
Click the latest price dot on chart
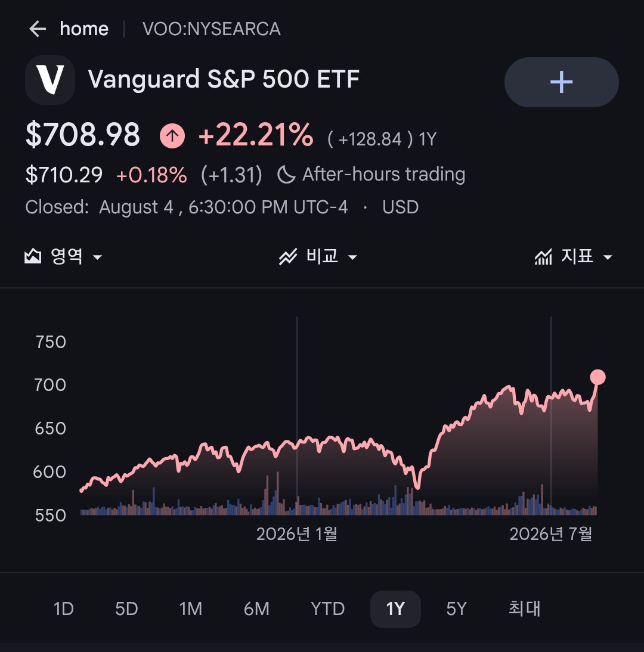tap(598, 377)
